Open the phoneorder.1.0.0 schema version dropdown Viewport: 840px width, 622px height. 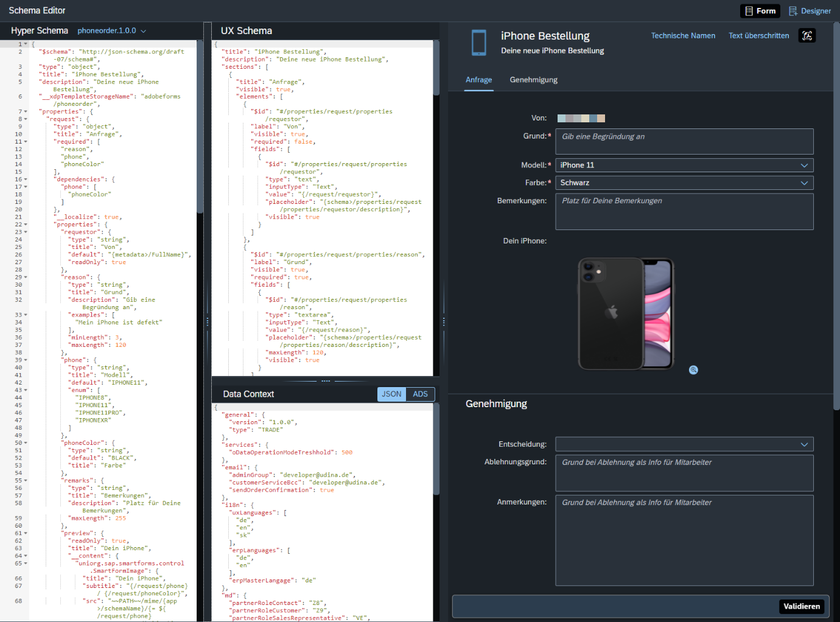[x=112, y=30]
